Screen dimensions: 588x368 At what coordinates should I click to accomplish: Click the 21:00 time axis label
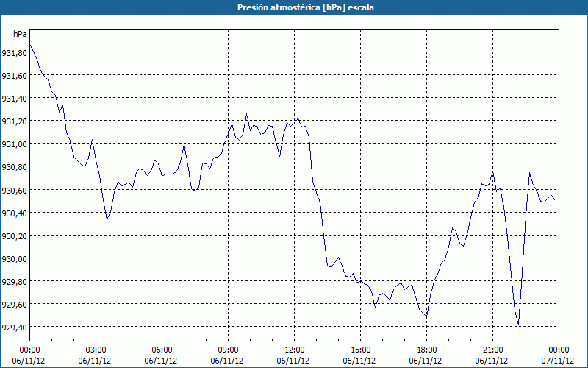coord(492,350)
